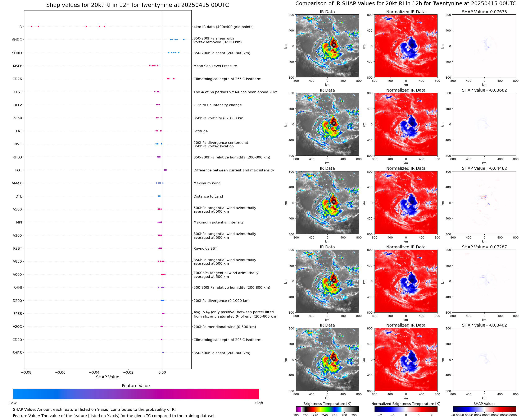Screen dimensions: 521x420
Task: Click the left plot title text
Action: (x=137, y=5)
